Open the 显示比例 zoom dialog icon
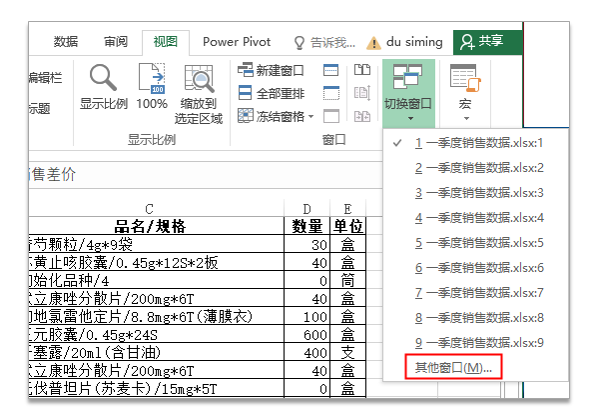The width and height of the screenshot is (603, 414). [x=103, y=78]
